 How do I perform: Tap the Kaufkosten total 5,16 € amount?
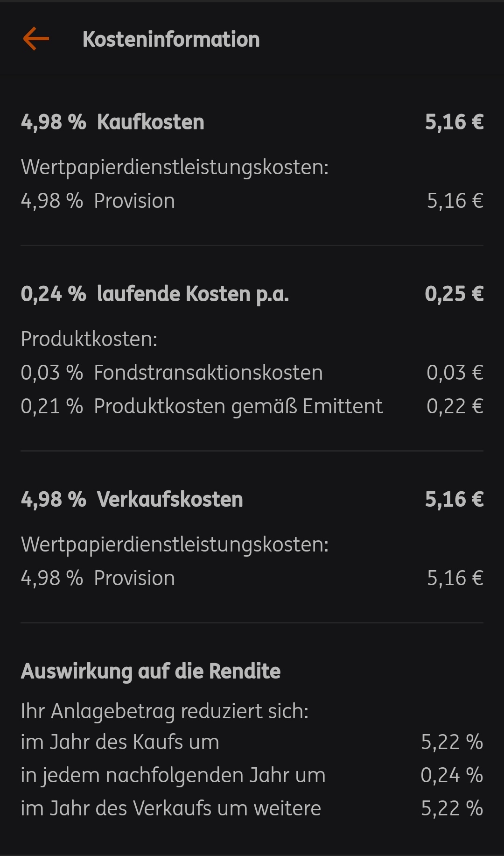pos(454,122)
